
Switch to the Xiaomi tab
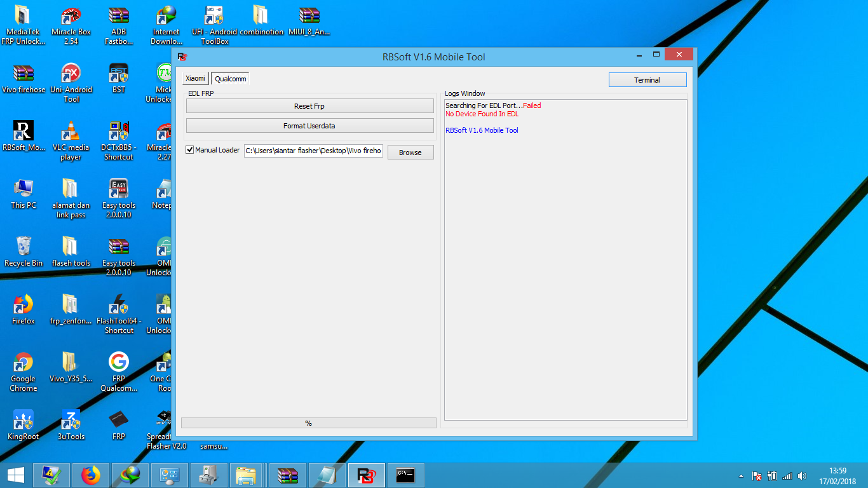195,78
